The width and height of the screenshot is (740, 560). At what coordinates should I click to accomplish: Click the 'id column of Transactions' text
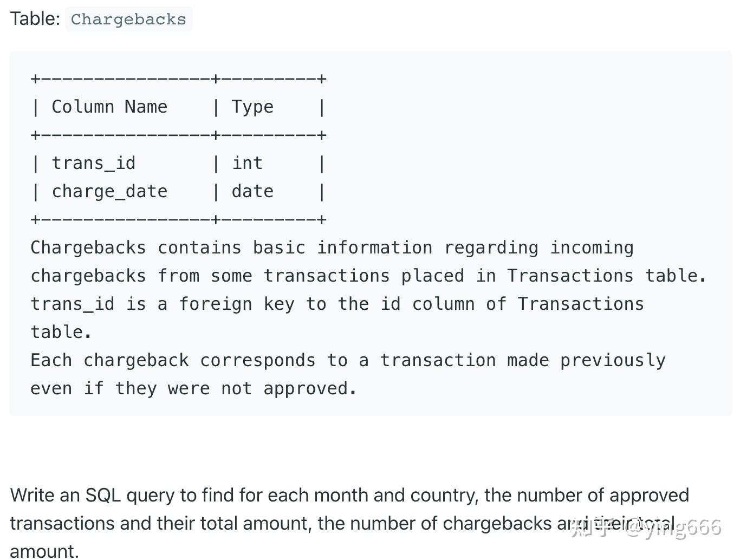pyautogui.click(x=512, y=304)
